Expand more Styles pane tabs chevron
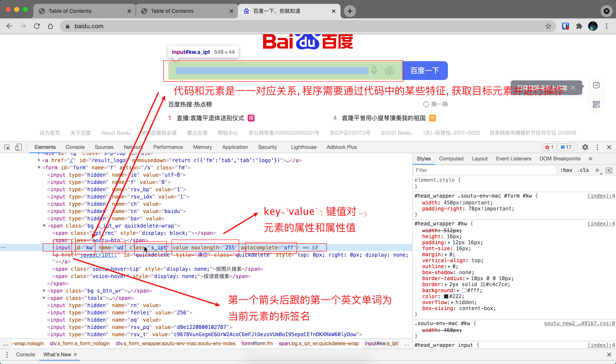616x364 pixels. (591, 159)
